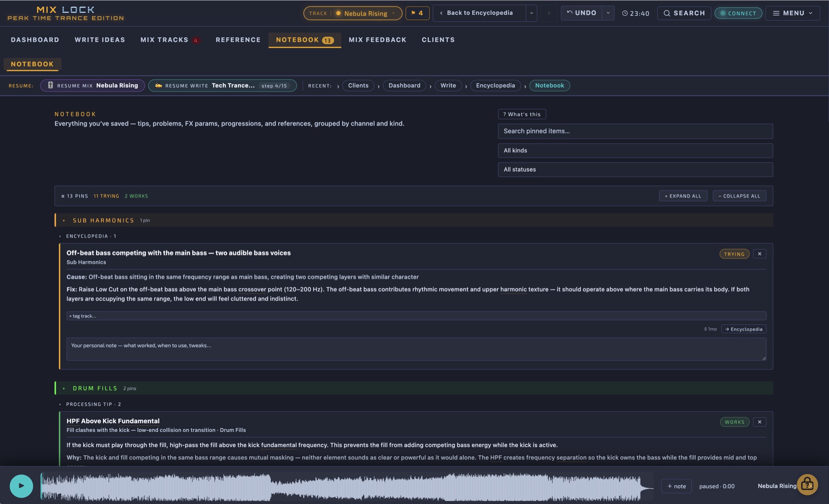Click the 1mo age indicator on pin
This screenshot has height=504, width=829.
point(711,329)
